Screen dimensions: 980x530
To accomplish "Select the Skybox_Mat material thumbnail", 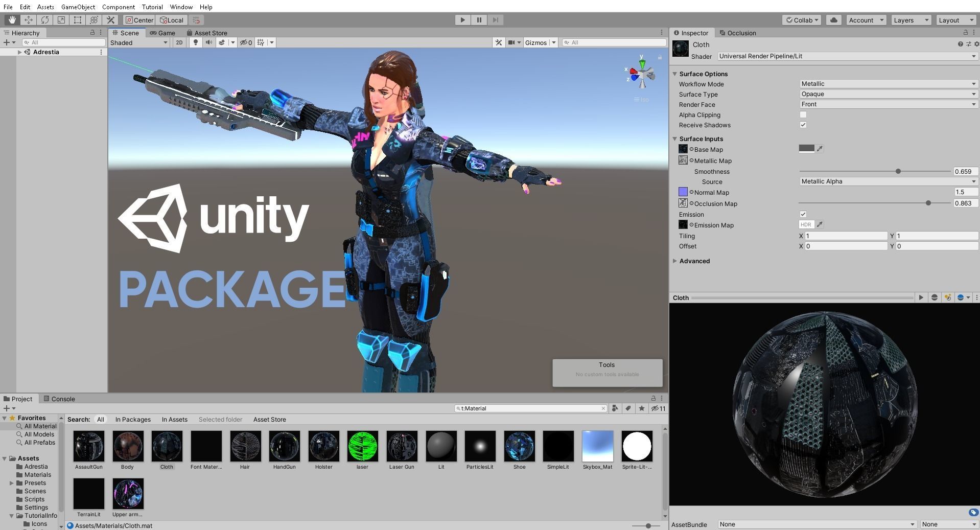I will point(597,446).
